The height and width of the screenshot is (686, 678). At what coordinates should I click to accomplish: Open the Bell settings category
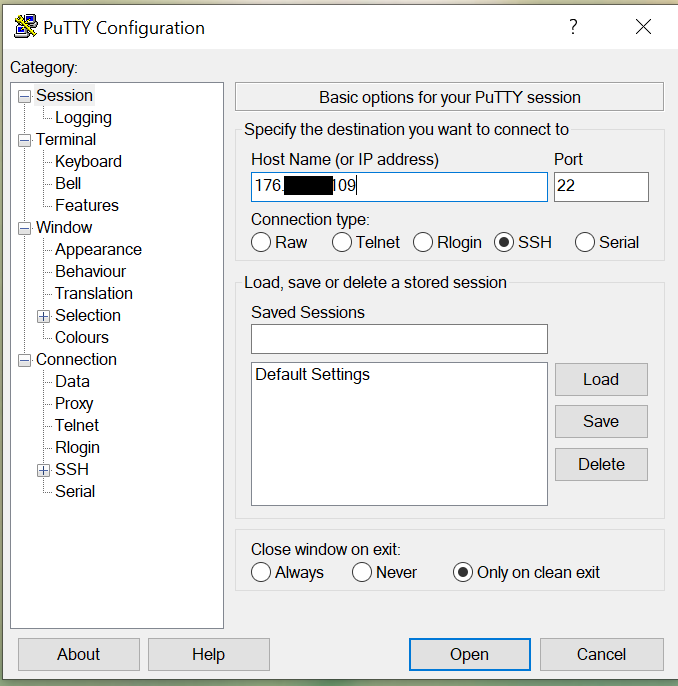click(68, 183)
